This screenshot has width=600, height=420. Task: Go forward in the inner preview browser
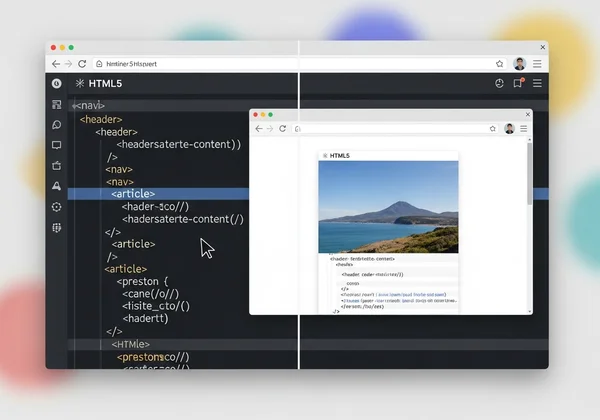270,129
